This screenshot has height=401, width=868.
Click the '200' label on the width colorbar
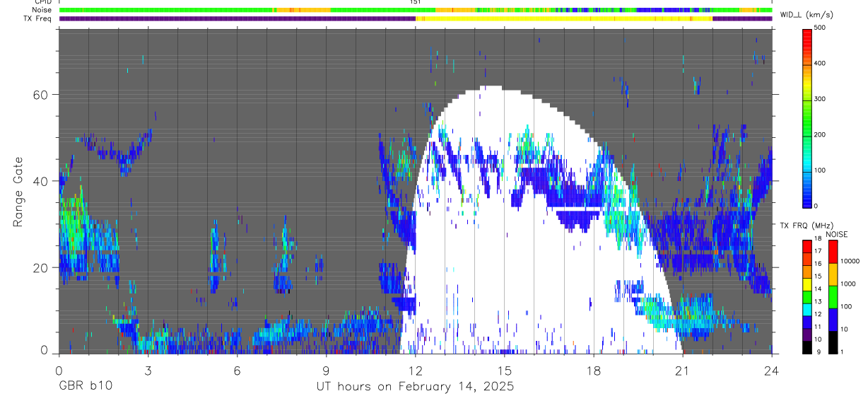820,134
